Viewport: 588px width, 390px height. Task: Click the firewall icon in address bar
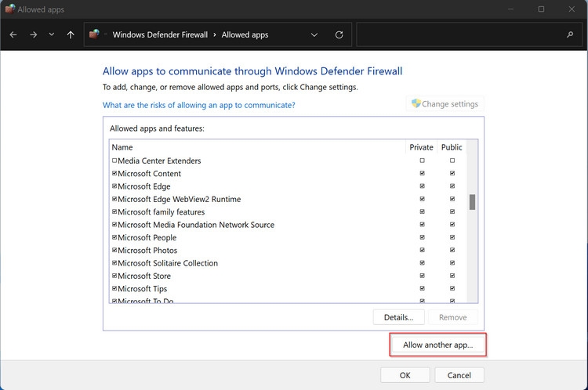click(x=95, y=34)
